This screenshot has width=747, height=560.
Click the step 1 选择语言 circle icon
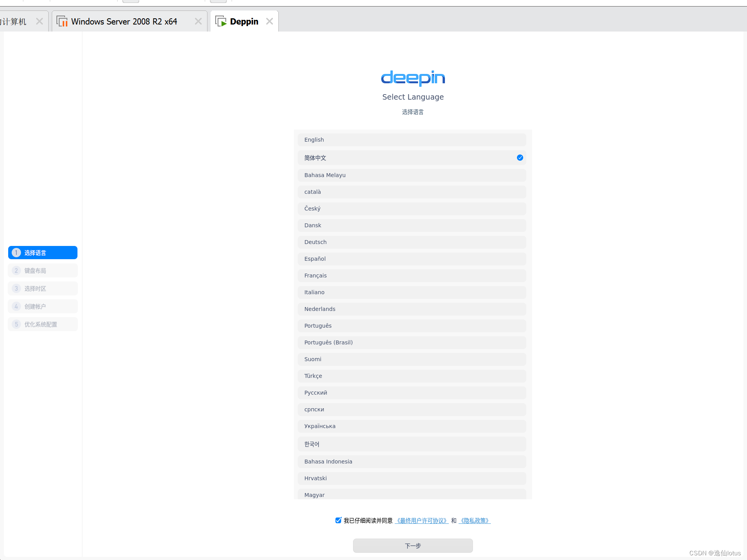16,253
